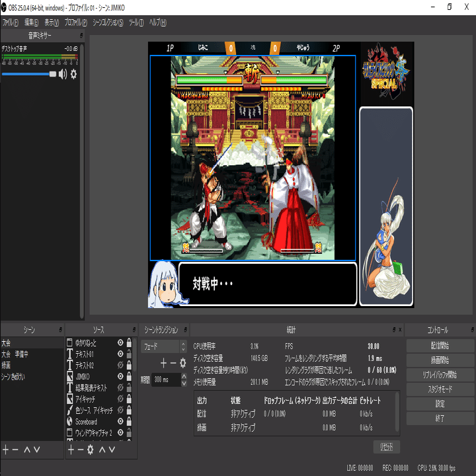The width and height of the screenshot is (476, 476).
Task: Open transition properties gear icon
Action: pyautogui.click(x=182, y=363)
